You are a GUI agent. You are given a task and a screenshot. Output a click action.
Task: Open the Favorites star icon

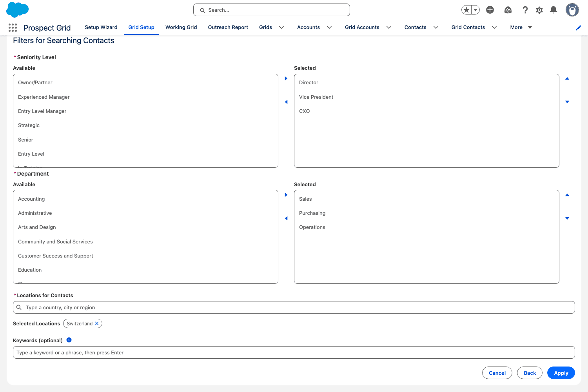tap(466, 10)
